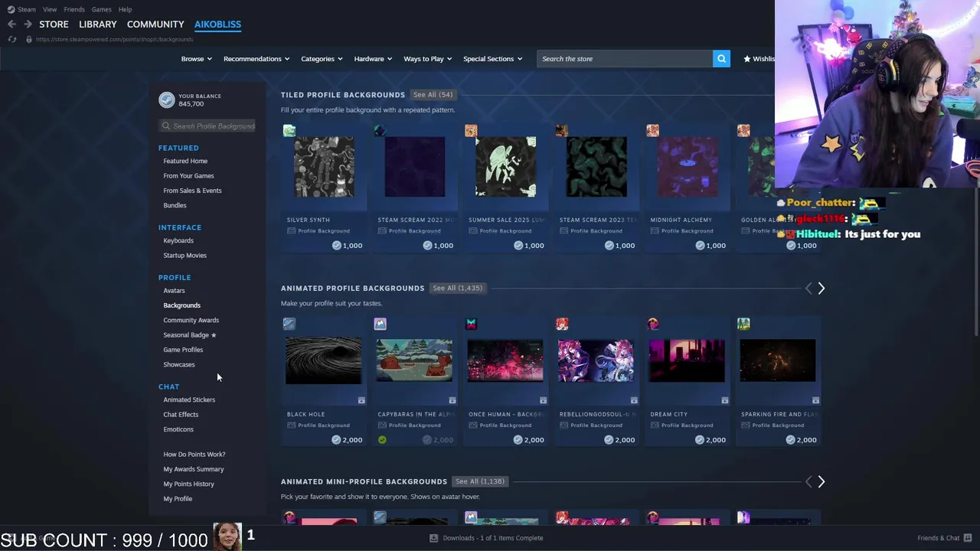Open From Sales & Events in sidebar
The image size is (980, 551).
192,191
